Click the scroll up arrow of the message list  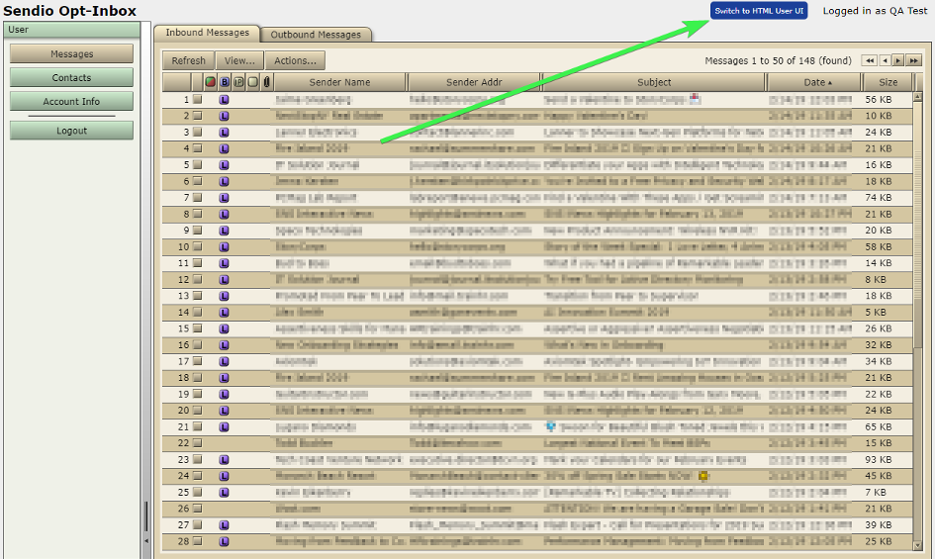click(918, 96)
